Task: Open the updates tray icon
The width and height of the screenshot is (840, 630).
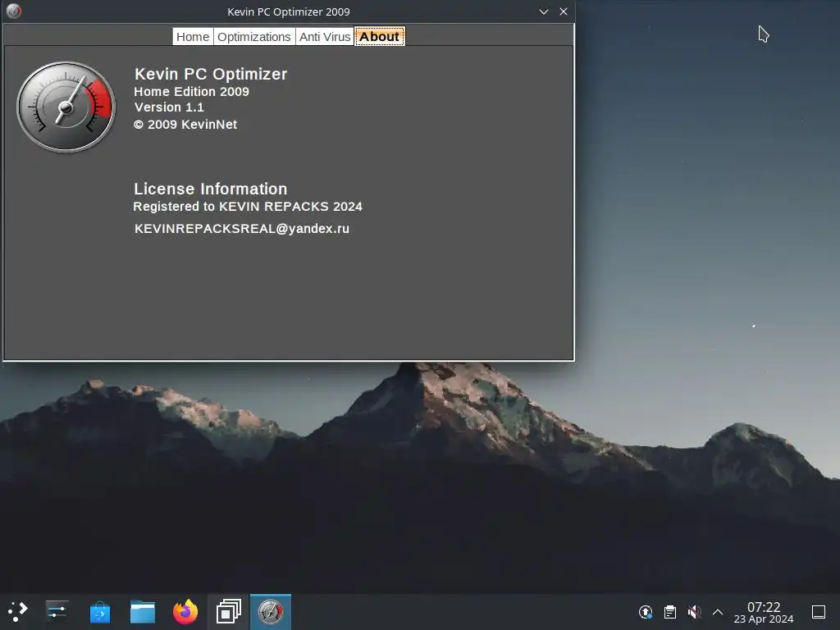Action: (646, 612)
